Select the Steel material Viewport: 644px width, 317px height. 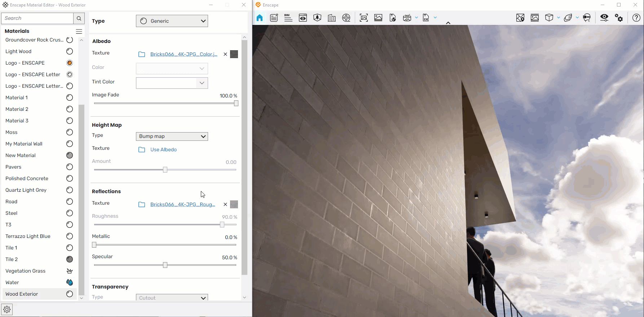click(x=39, y=213)
